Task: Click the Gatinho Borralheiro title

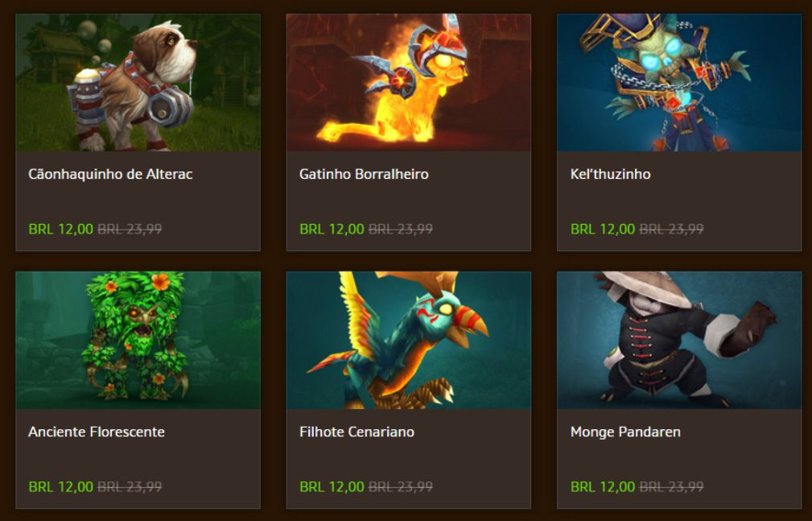Action: coord(364,174)
